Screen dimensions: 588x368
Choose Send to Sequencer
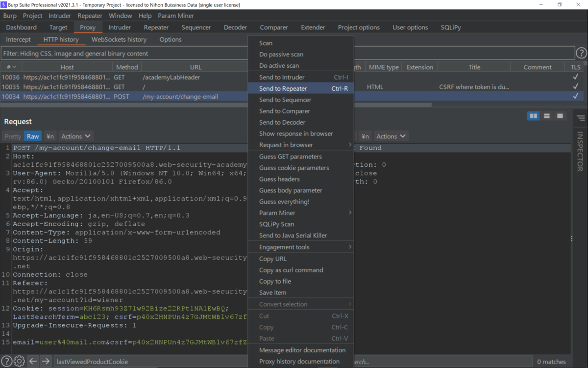[301, 100]
